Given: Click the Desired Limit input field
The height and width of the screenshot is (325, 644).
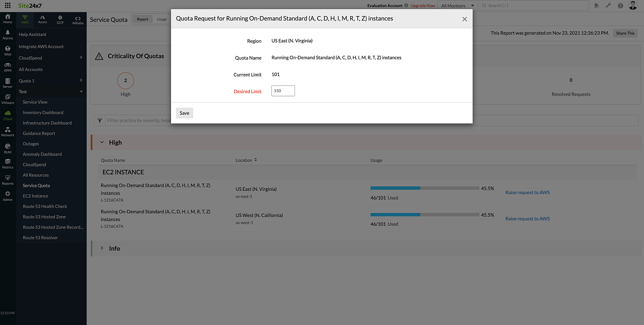Looking at the screenshot, I should (283, 91).
